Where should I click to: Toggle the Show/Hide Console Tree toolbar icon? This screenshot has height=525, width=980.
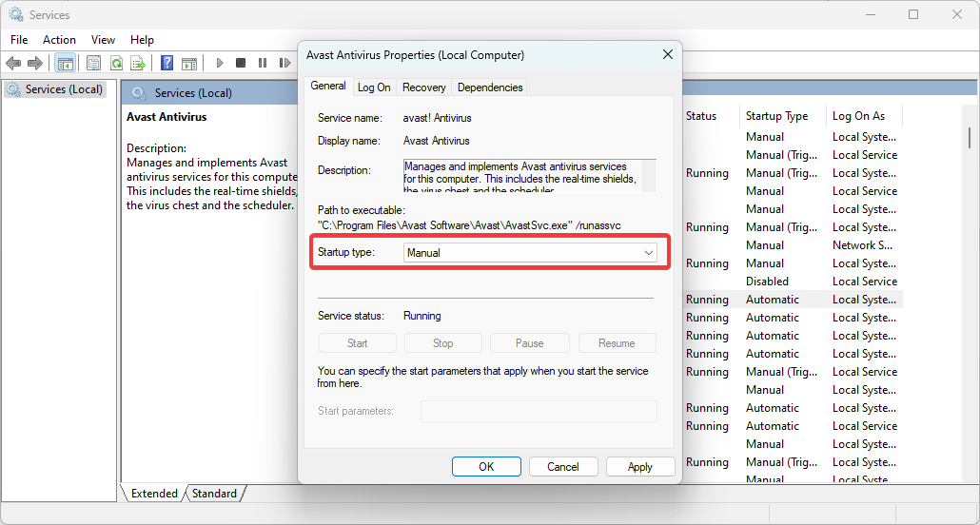pyautogui.click(x=65, y=63)
